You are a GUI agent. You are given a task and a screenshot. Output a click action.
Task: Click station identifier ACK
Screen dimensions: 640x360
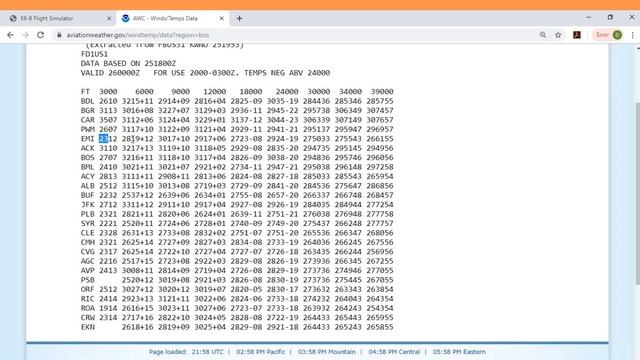(87, 148)
